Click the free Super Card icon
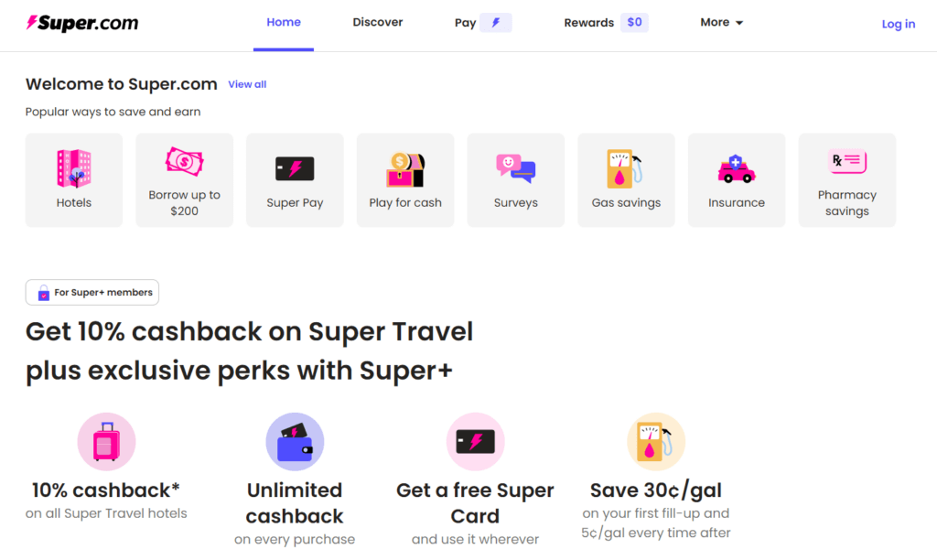Screen dimensions: 937x560 tap(475, 441)
